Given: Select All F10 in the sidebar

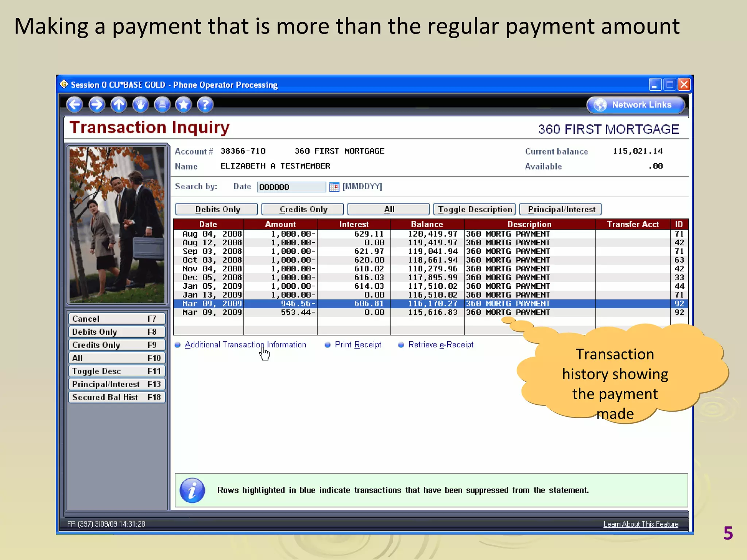Looking at the screenshot, I should 117,358.
